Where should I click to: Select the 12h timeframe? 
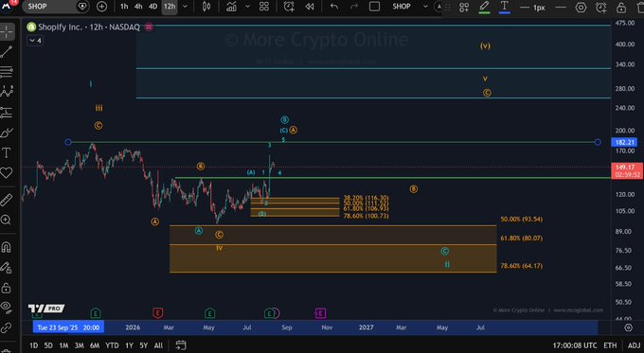(x=170, y=7)
